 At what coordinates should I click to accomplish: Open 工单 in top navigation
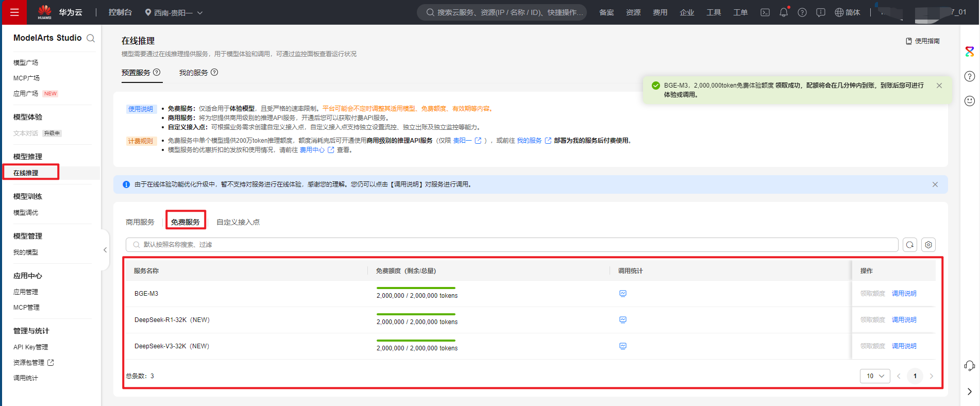point(740,12)
